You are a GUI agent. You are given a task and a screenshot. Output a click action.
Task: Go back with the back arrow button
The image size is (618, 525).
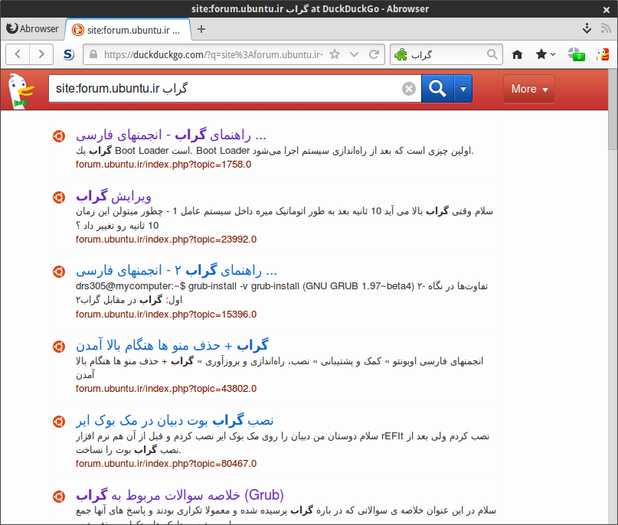point(18,54)
